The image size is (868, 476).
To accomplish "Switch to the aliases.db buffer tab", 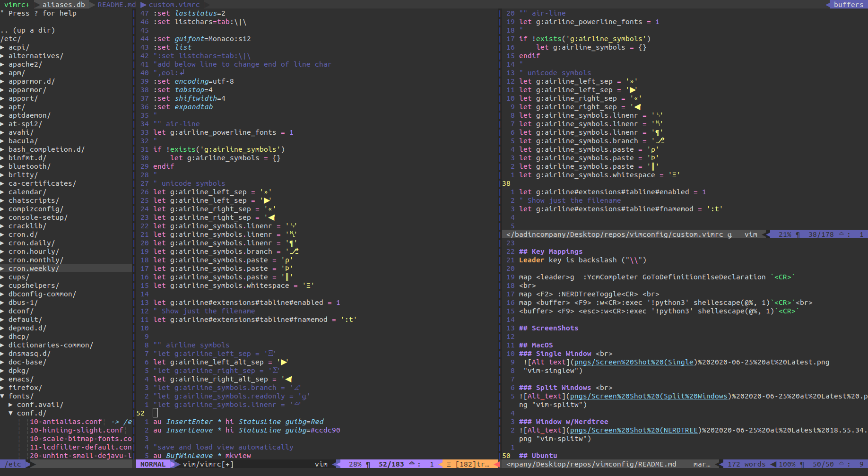I will tap(64, 4).
